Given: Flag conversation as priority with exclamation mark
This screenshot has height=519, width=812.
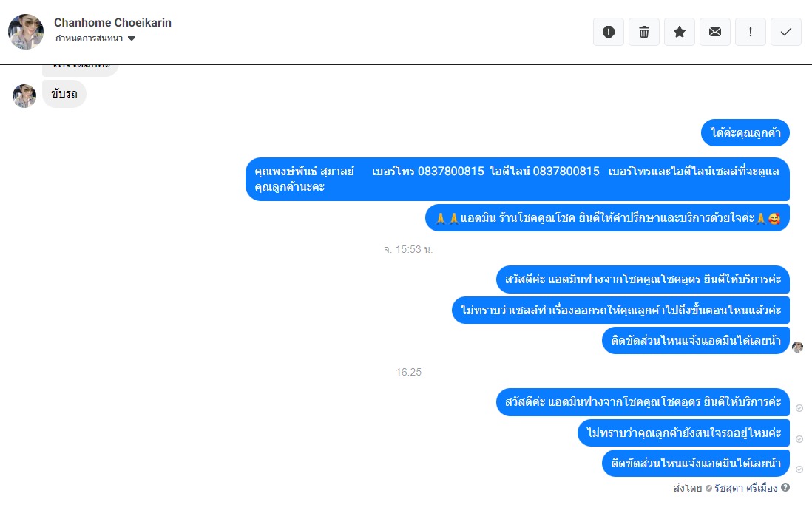Looking at the screenshot, I should point(751,32).
